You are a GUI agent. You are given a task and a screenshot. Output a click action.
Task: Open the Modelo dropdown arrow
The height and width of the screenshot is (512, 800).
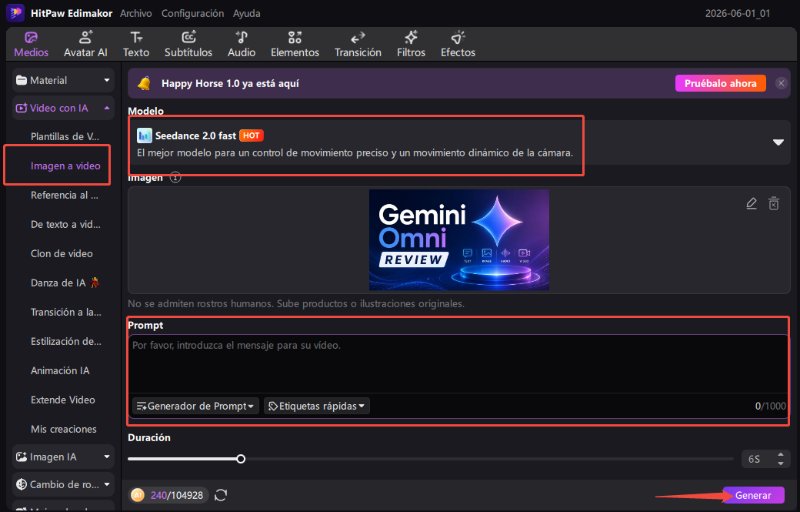(x=778, y=142)
